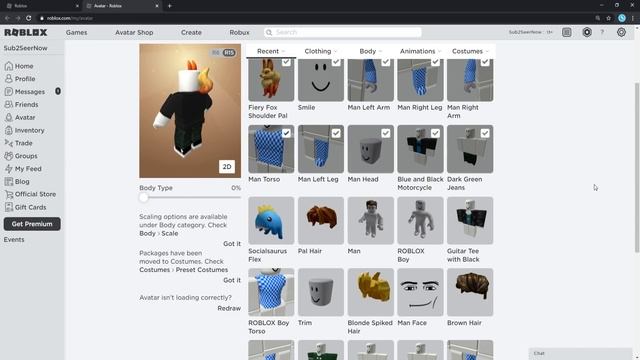Open the notifications list icon in header
The image size is (640, 360).
point(567,32)
